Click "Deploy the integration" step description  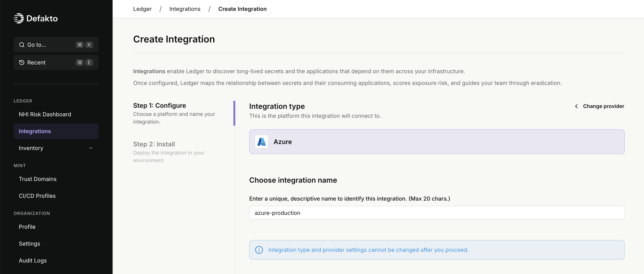pos(169,156)
